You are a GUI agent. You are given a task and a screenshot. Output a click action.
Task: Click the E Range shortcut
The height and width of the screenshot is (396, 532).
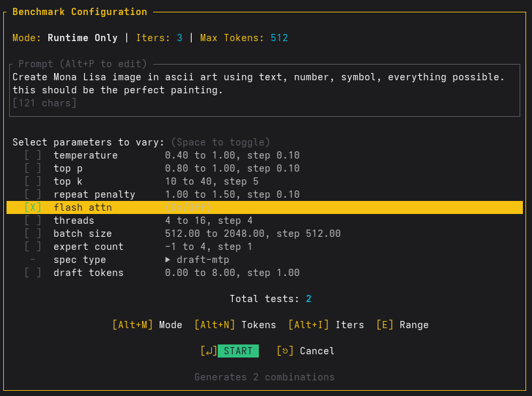(x=402, y=325)
